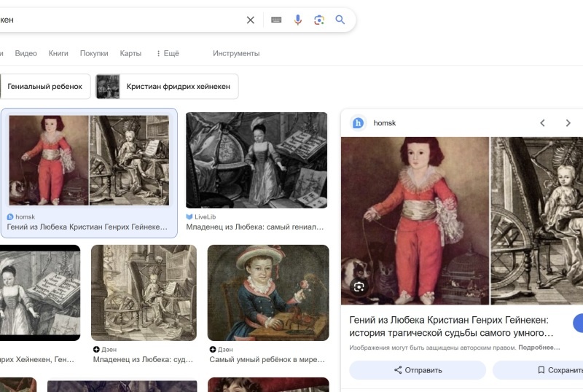Viewport: 583px width, 392px height.
Task: Open the Книги tab
Action: (x=58, y=54)
